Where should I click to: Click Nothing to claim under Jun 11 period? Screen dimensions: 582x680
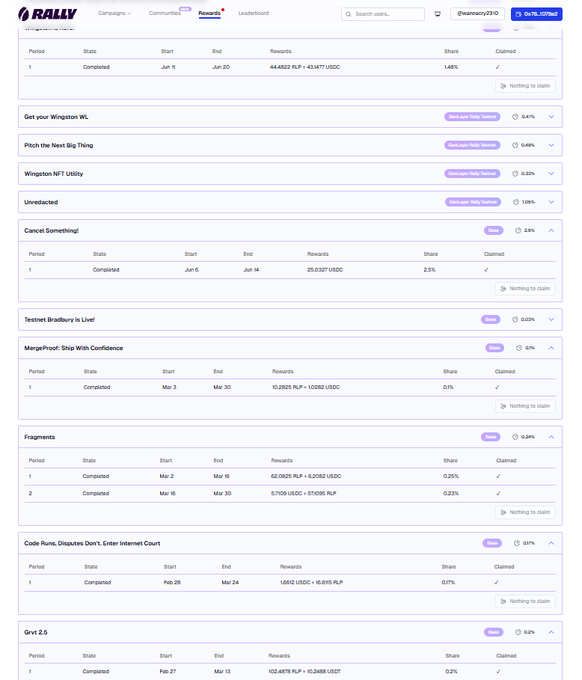click(x=525, y=86)
